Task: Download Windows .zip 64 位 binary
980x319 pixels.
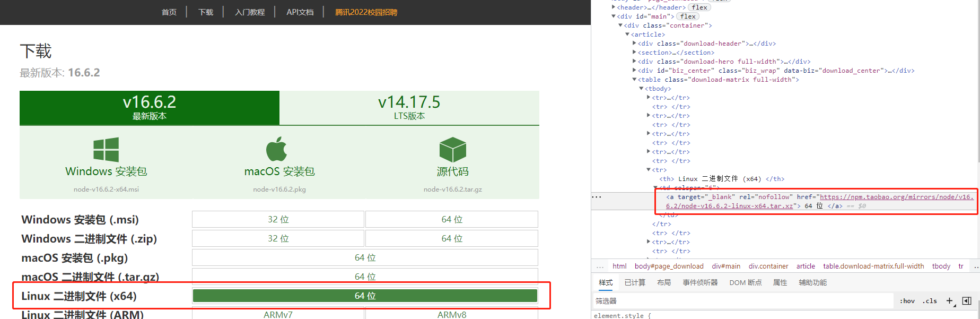Action: 452,238
